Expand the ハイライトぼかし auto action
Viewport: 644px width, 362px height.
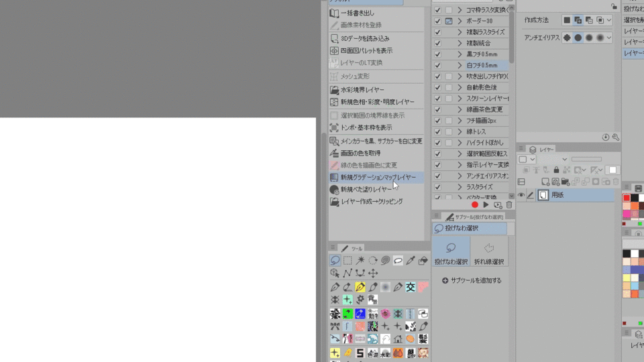(460, 143)
